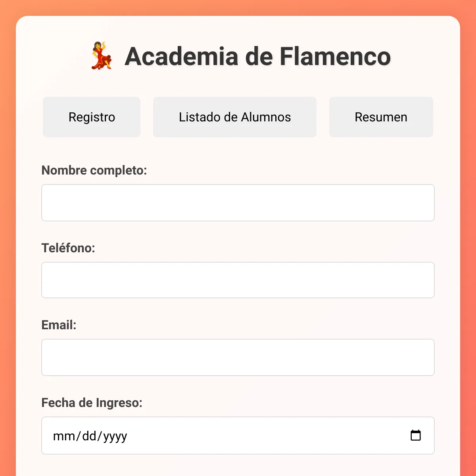This screenshot has height=476, width=476.
Task: Click the Nombre completo label
Action: [94, 170]
